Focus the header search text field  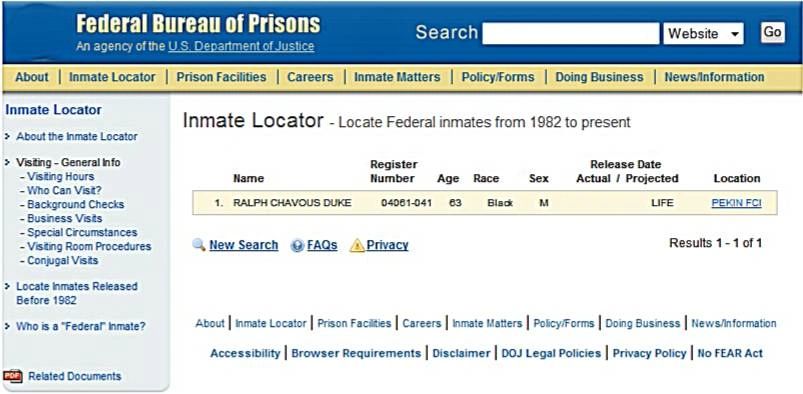click(570, 34)
